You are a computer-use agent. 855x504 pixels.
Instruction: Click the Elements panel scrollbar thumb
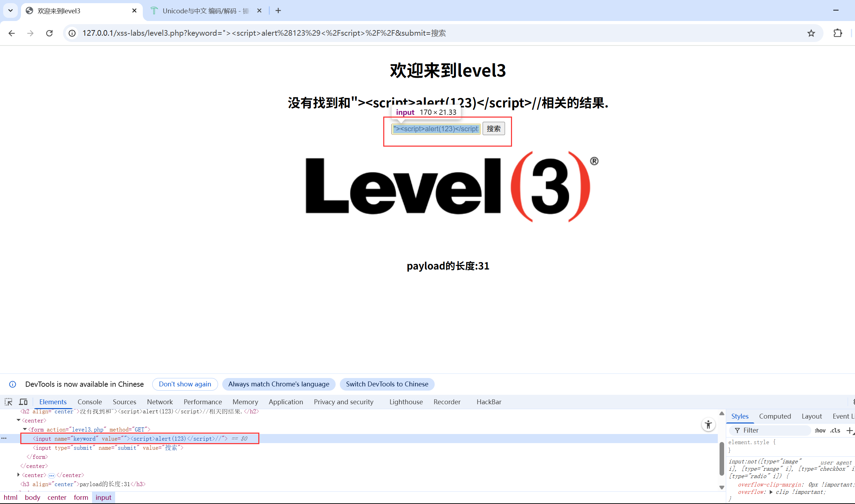pyautogui.click(x=721, y=459)
